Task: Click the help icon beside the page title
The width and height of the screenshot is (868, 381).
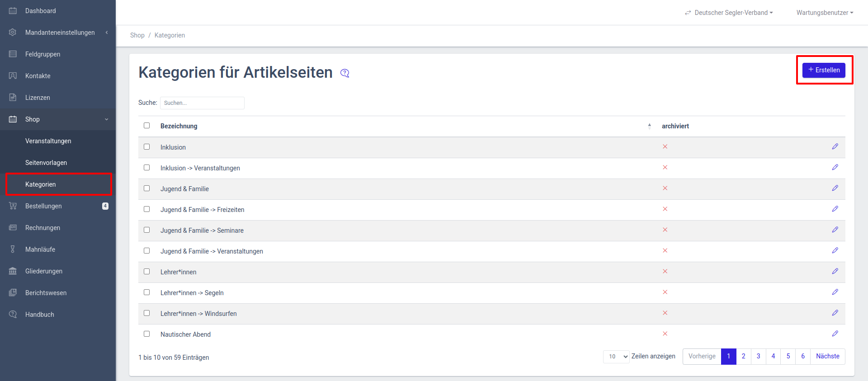Action: pos(345,73)
